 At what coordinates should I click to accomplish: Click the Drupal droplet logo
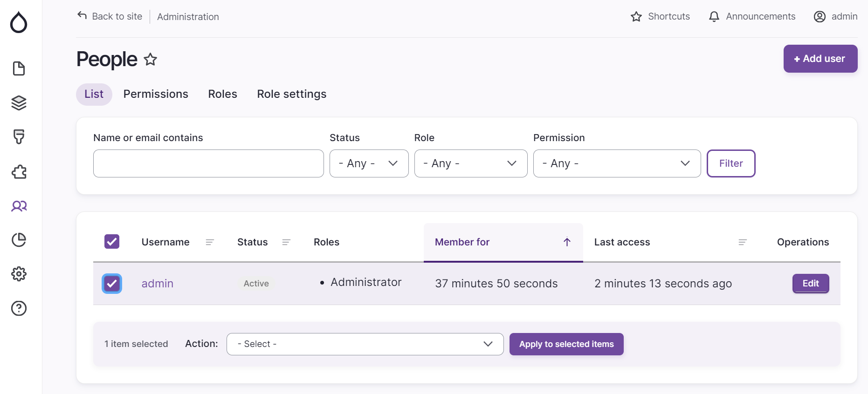[x=19, y=22]
